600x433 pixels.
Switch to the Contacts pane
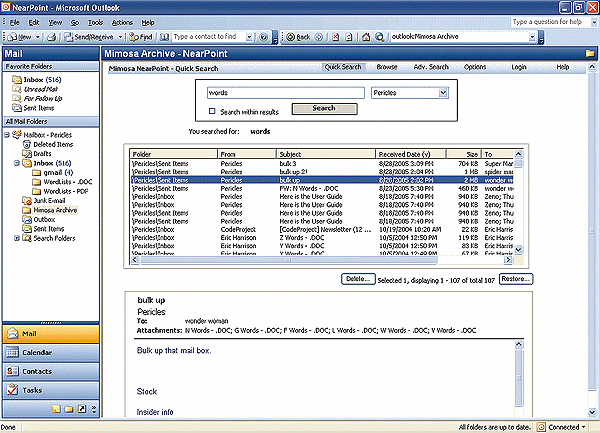[51, 371]
